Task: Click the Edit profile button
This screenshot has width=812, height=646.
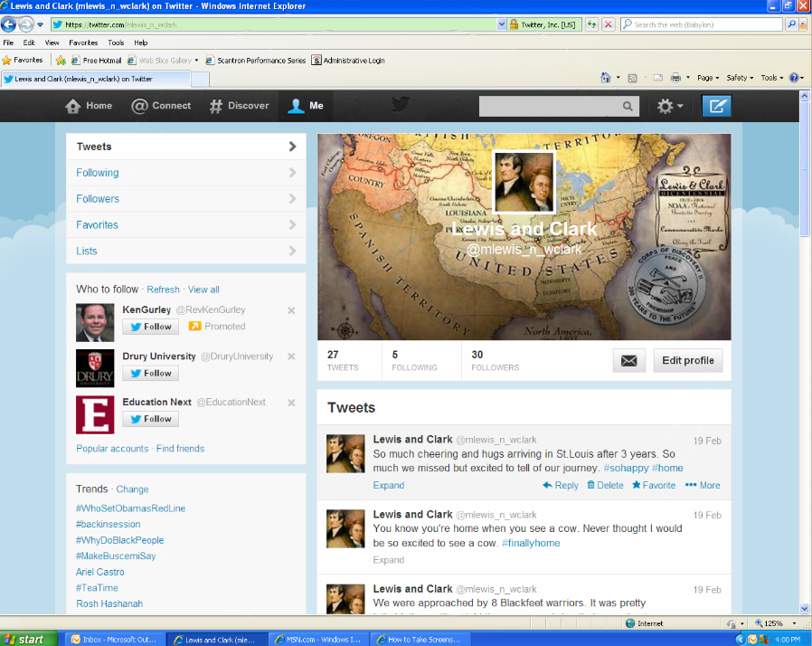Action: (x=688, y=361)
